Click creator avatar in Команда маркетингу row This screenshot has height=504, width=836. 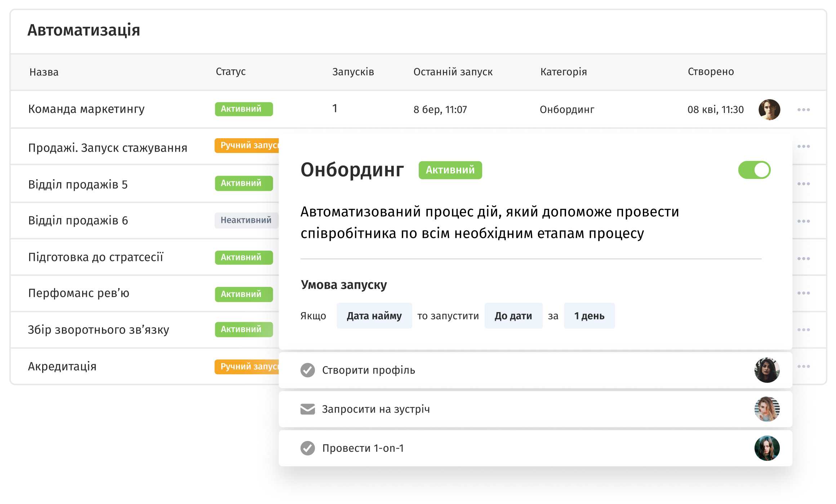coord(769,109)
